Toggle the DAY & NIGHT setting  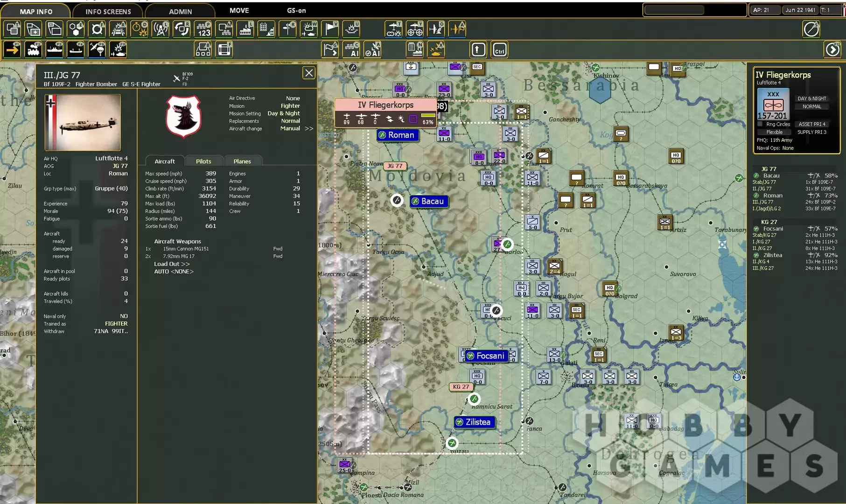811,98
